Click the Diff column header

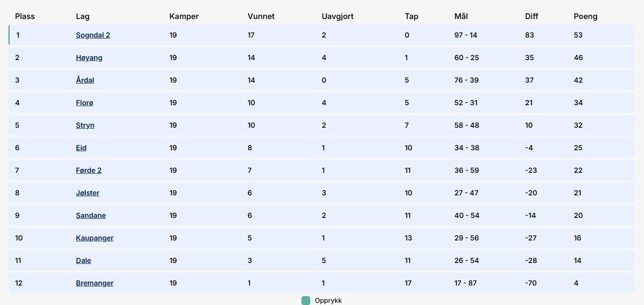pos(531,16)
